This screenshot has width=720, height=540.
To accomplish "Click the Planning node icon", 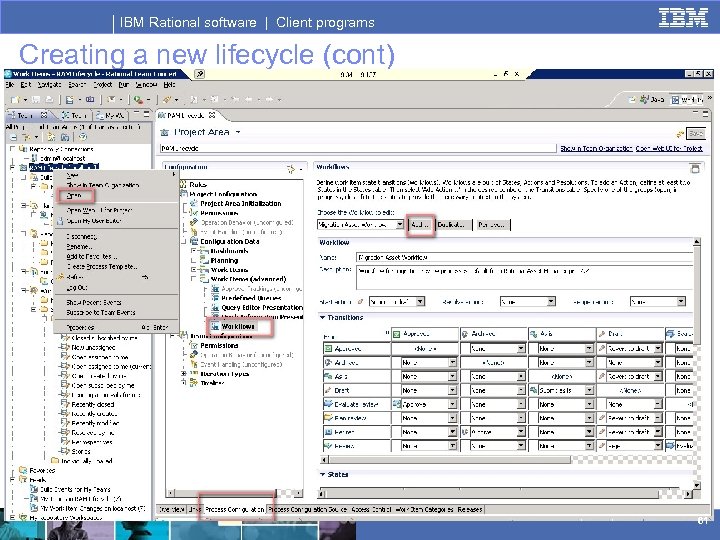I will 204,260.
